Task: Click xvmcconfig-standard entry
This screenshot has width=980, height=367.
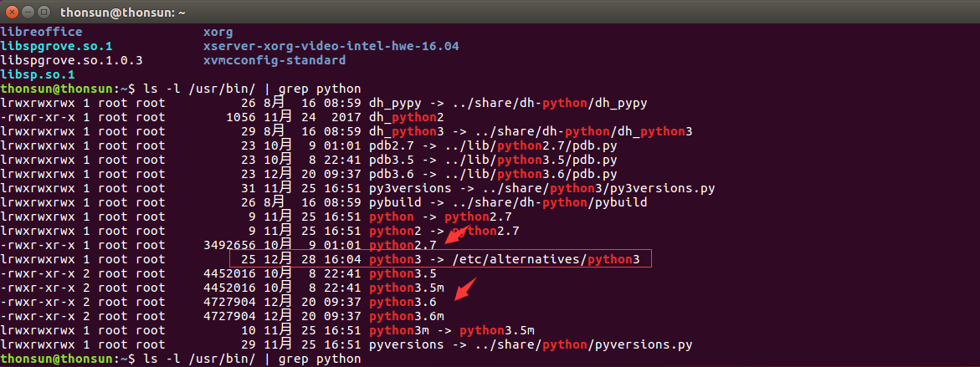Action: pyautogui.click(x=275, y=60)
